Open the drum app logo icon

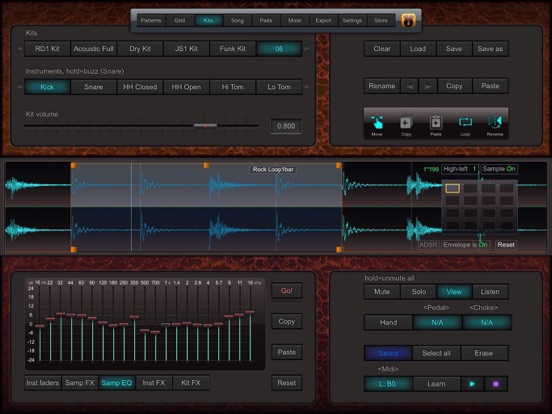408,20
